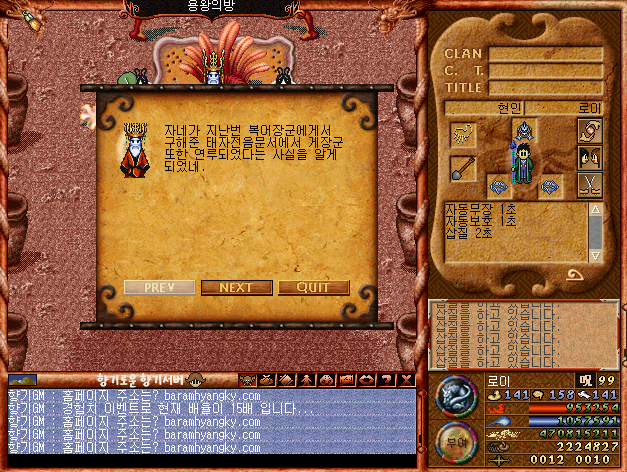Click the 삽질 2초 effect entry
627x472 pixels.
pos(469,233)
